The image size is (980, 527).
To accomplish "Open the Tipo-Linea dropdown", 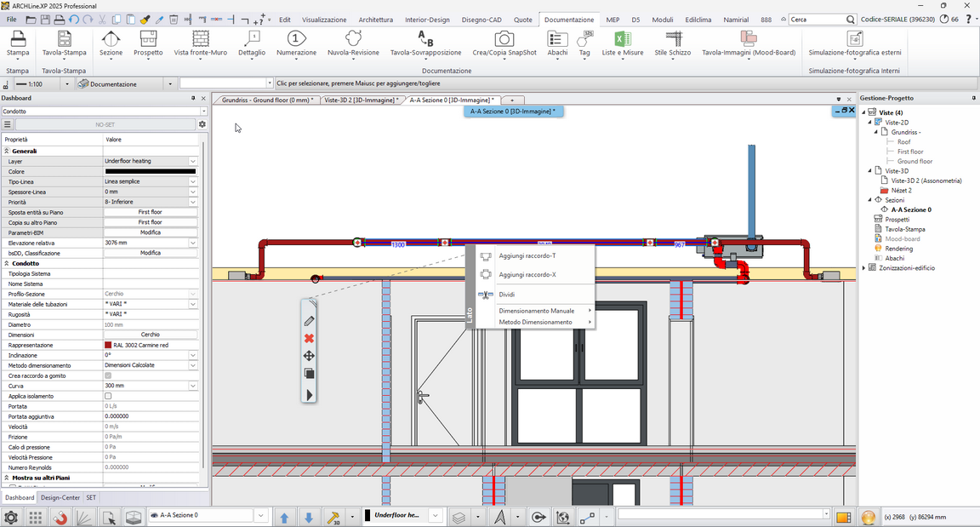I will point(150,181).
